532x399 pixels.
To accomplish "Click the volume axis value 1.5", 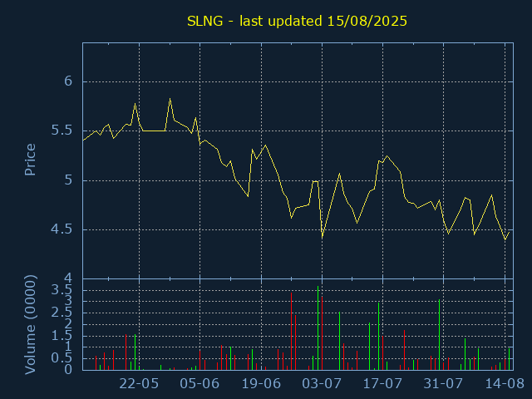I will (x=62, y=336).
